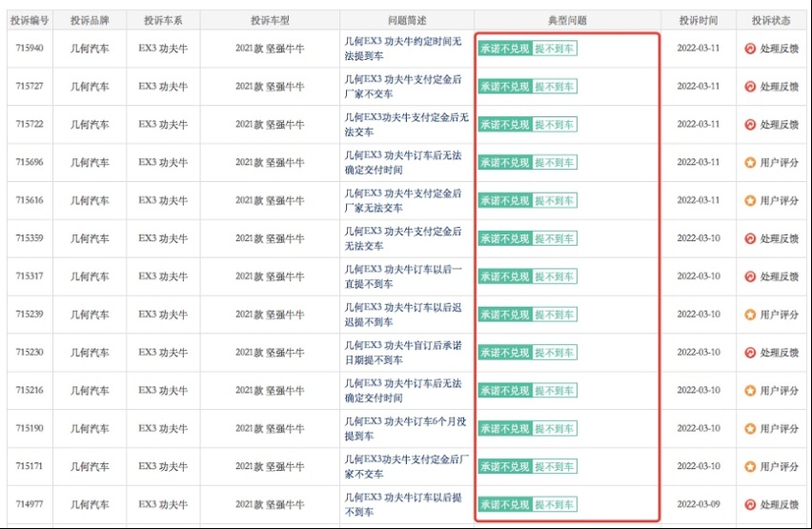Open the link 几何EX3 功夫牛订车6个月没提到车
The height and width of the screenshot is (529, 812).
405,429
